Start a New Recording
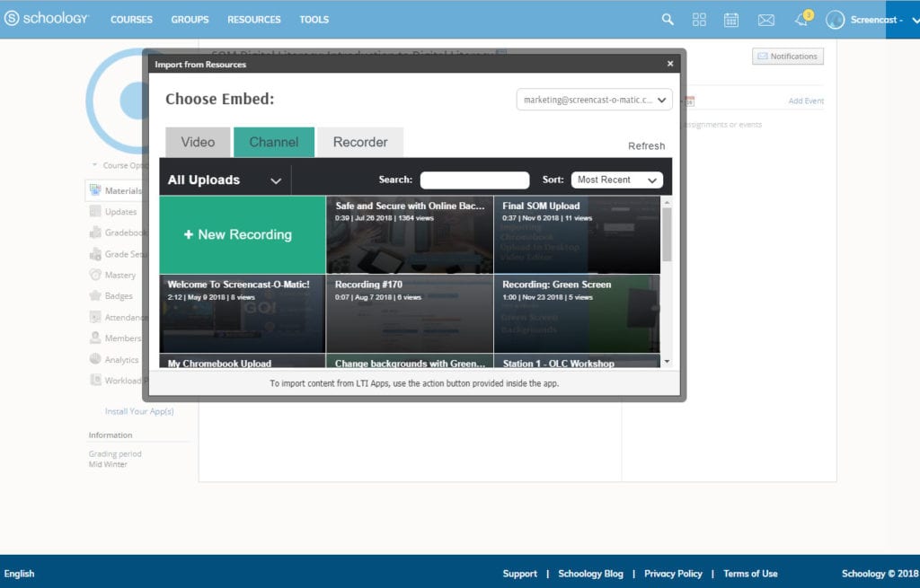 pos(243,234)
